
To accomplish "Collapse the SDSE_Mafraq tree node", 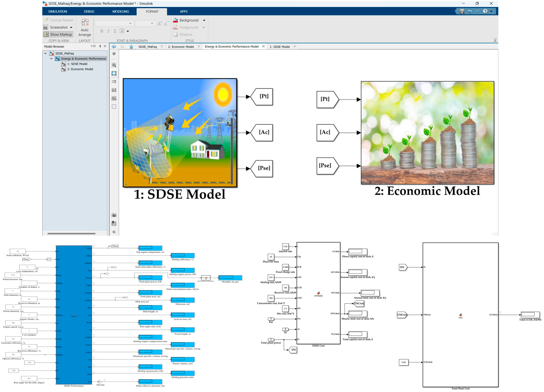I will tap(45, 53).
